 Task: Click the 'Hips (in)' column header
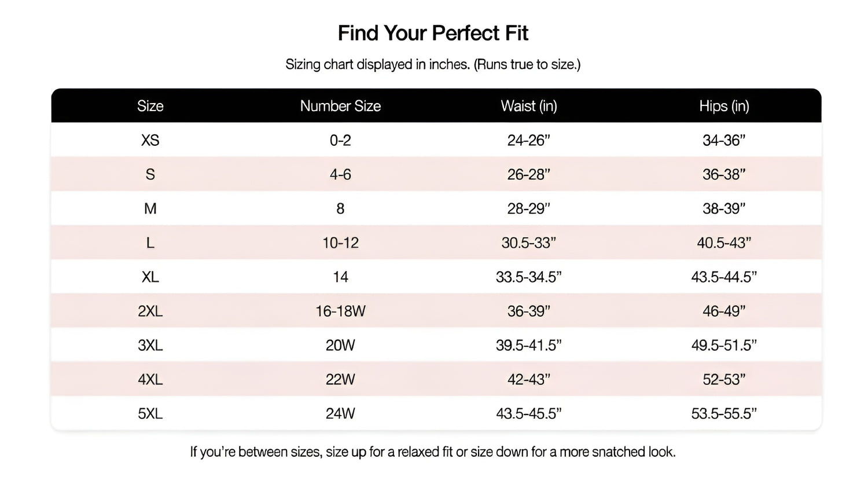(x=723, y=106)
